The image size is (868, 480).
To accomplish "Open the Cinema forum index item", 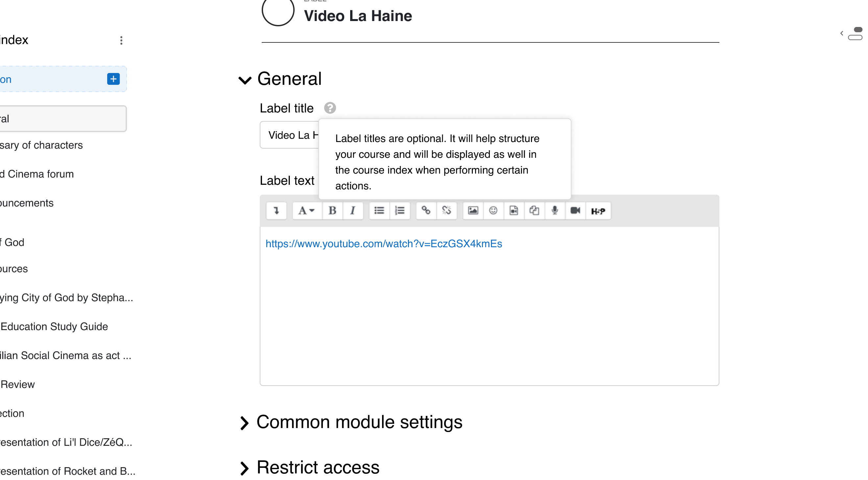I will click(x=37, y=174).
